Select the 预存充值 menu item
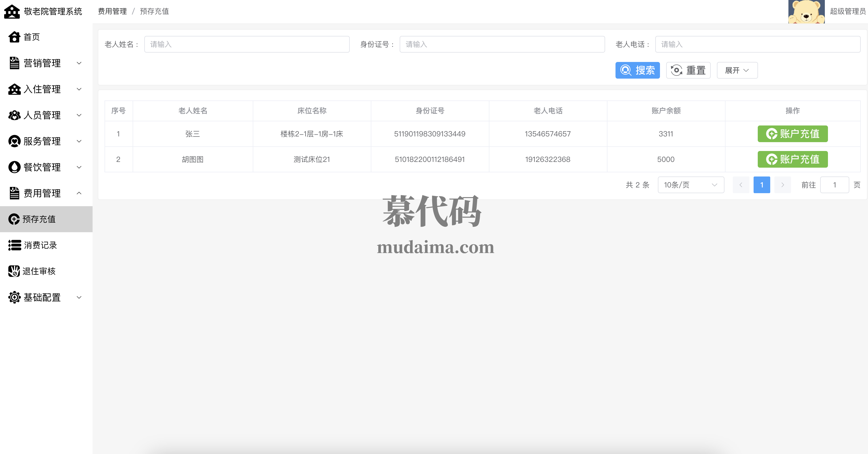Image resolution: width=868 pixels, height=454 pixels. (x=39, y=219)
